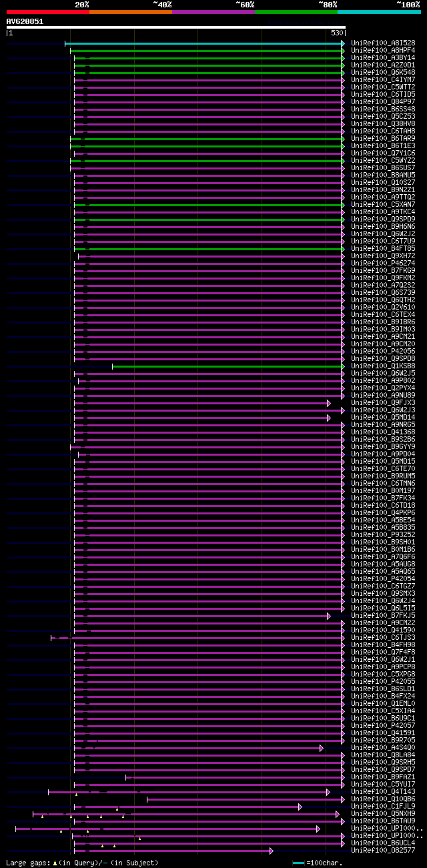427x868 pixels.
Task: Select the UniRef100_B9FAZ1 label
Action: [x=383, y=777]
